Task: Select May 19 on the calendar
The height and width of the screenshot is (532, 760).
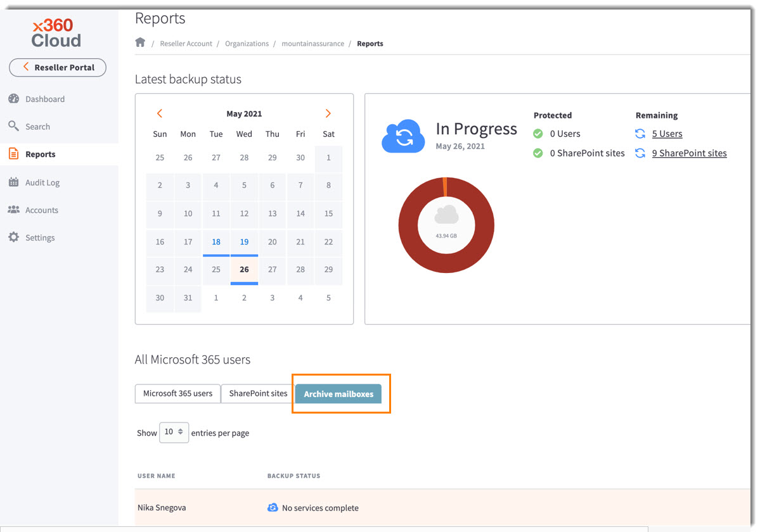Action: pyautogui.click(x=244, y=241)
